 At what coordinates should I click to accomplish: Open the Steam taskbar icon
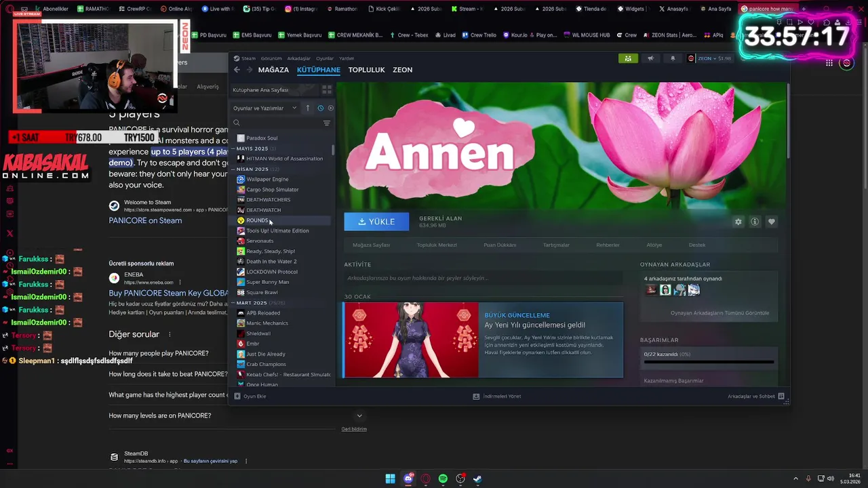click(477, 479)
